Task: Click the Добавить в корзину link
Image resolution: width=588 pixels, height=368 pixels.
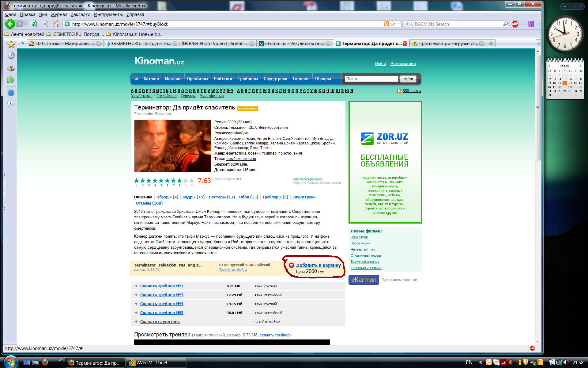Action: coord(318,265)
